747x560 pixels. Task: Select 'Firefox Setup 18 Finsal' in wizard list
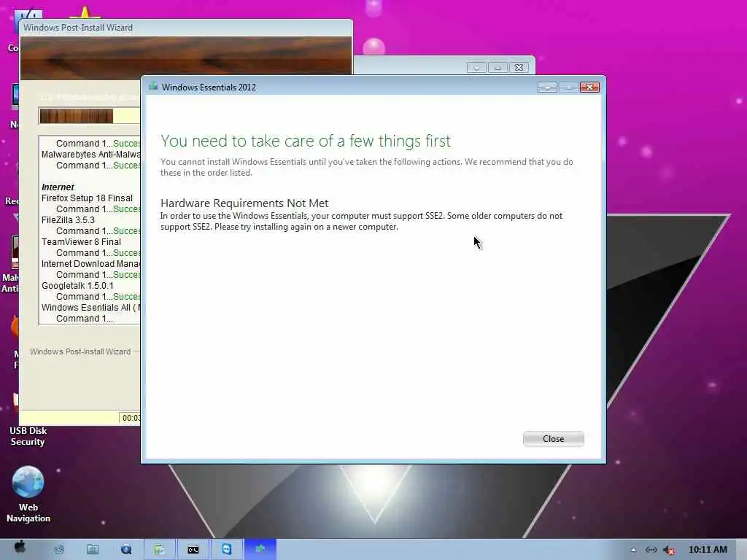click(x=87, y=198)
